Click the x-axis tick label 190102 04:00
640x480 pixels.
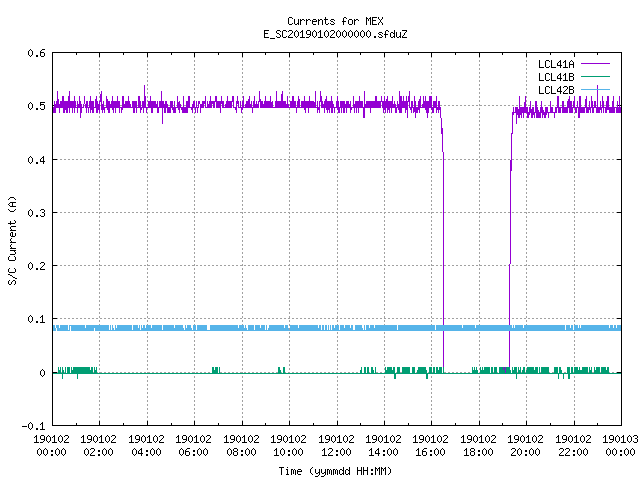pos(146,445)
